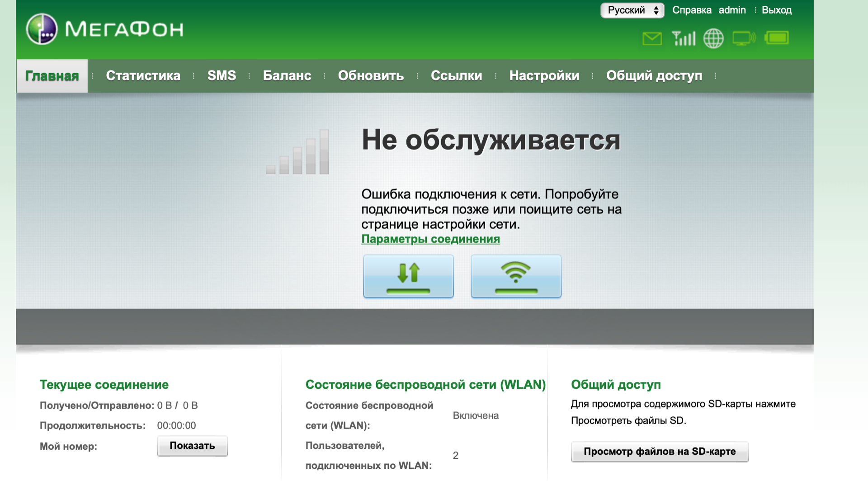Select the Обновить tab
The height and width of the screenshot is (504, 868).
click(371, 75)
